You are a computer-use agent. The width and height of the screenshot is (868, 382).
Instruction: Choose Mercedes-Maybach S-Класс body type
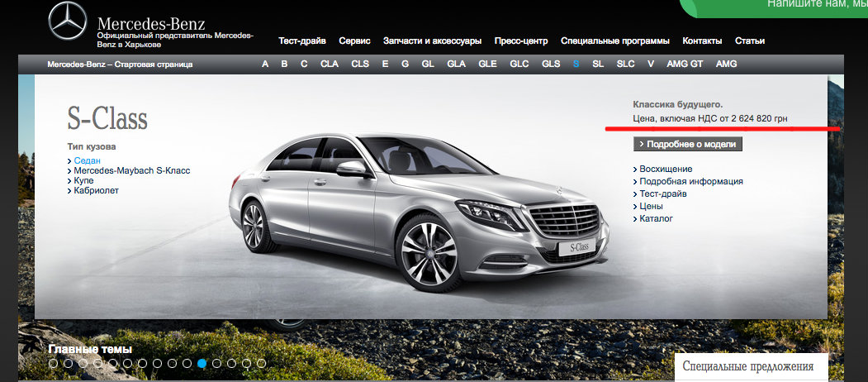tap(132, 171)
